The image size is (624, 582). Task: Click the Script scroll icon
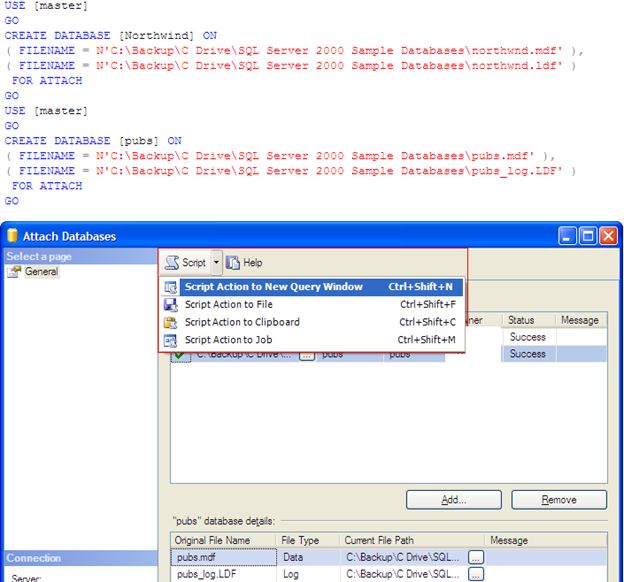(x=172, y=263)
